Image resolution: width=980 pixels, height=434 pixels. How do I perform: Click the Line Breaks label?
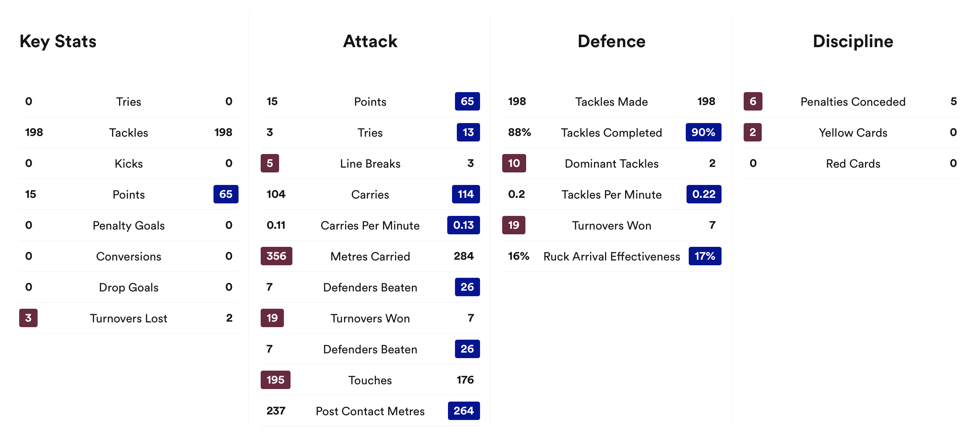pos(370,164)
